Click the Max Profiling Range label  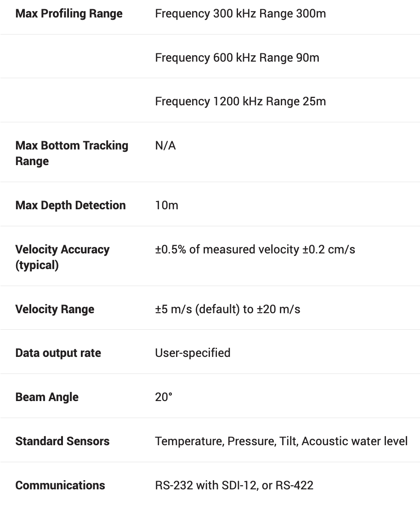(x=69, y=13)
